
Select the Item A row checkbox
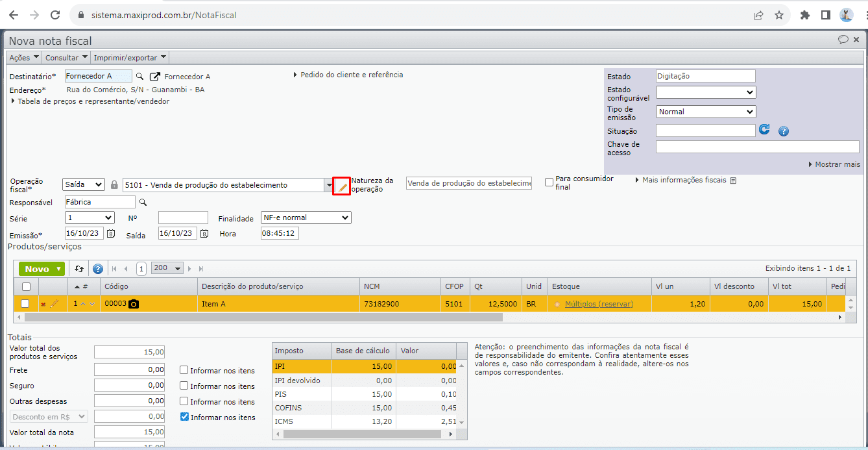[25, 303]
